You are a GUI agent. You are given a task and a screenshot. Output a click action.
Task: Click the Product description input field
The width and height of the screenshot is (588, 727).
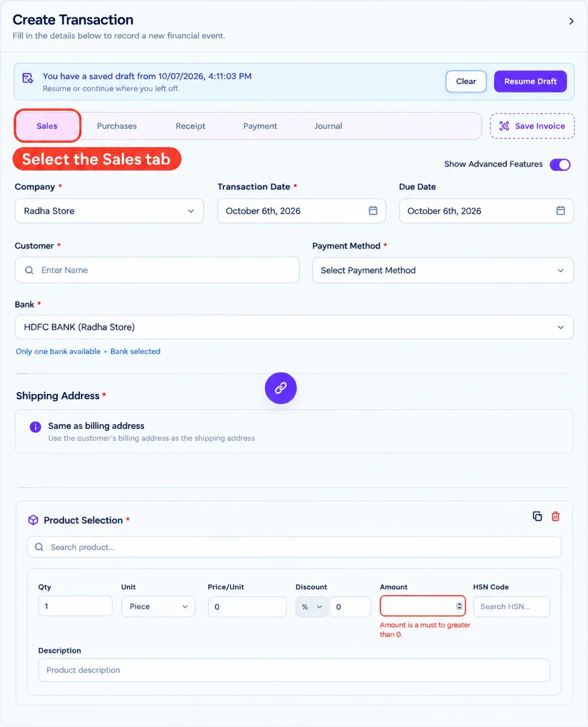click(x=294, y=670)
